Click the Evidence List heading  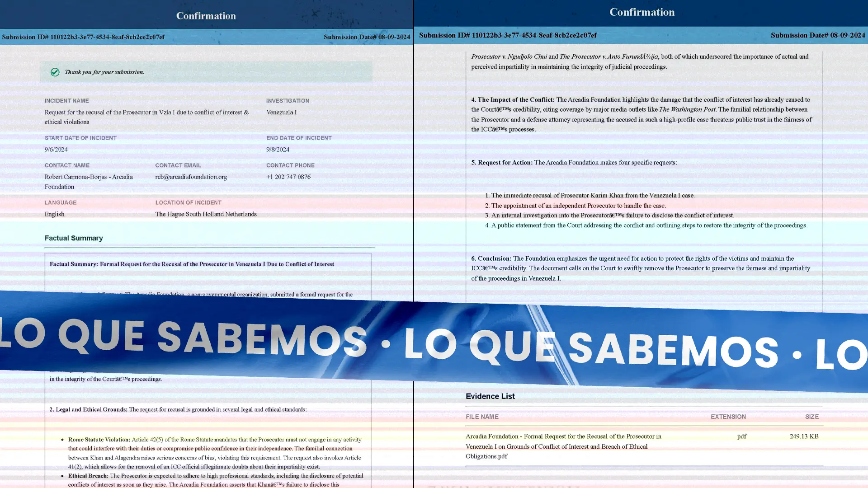click(x=490, y=396)
